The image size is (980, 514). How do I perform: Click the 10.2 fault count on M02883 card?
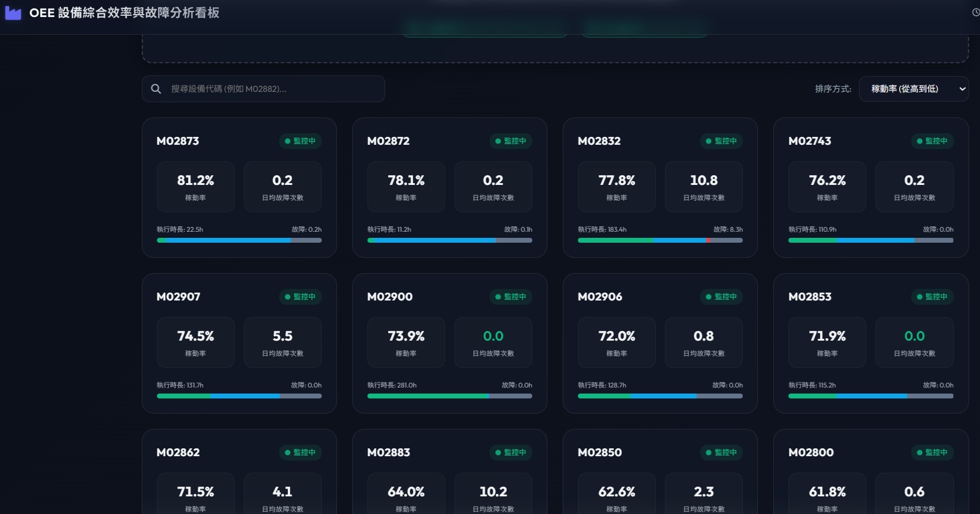tap(493, 492)
